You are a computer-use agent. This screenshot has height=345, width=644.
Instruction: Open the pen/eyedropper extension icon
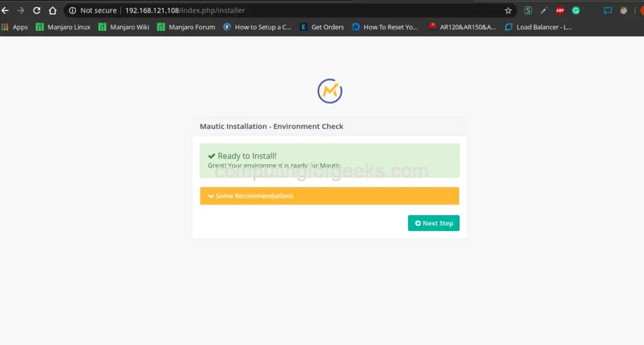tap(544, 11)
